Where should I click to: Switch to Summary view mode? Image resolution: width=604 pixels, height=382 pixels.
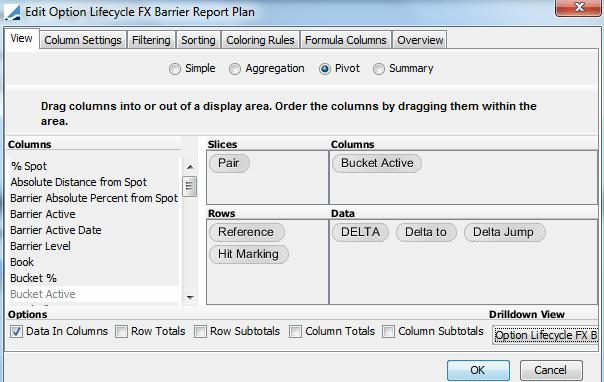coord(379,69)
